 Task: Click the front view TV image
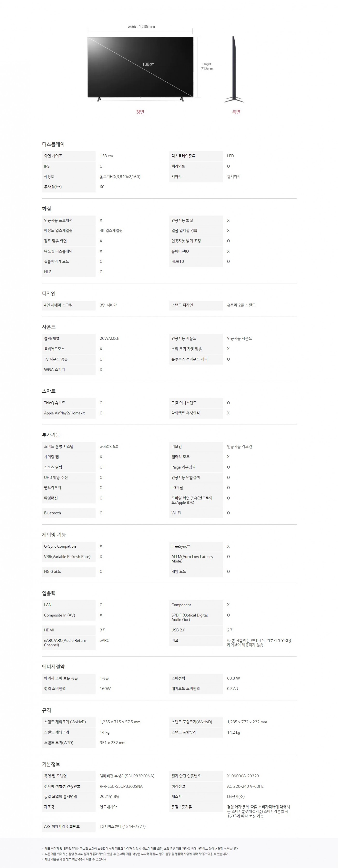(x=140, y=67)
